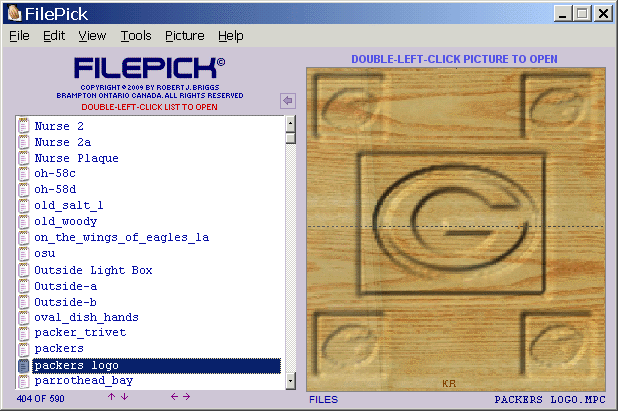618x411 pixels.
Task: Select the 'oh-58d' list entry
Action: pos(55,190)
